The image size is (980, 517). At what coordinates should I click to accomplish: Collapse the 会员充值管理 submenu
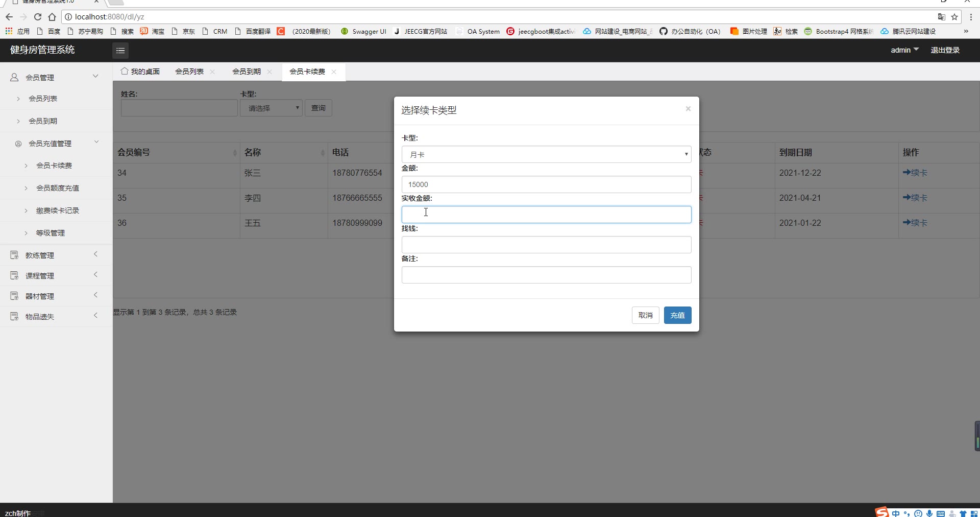click(x=96, y=142)
